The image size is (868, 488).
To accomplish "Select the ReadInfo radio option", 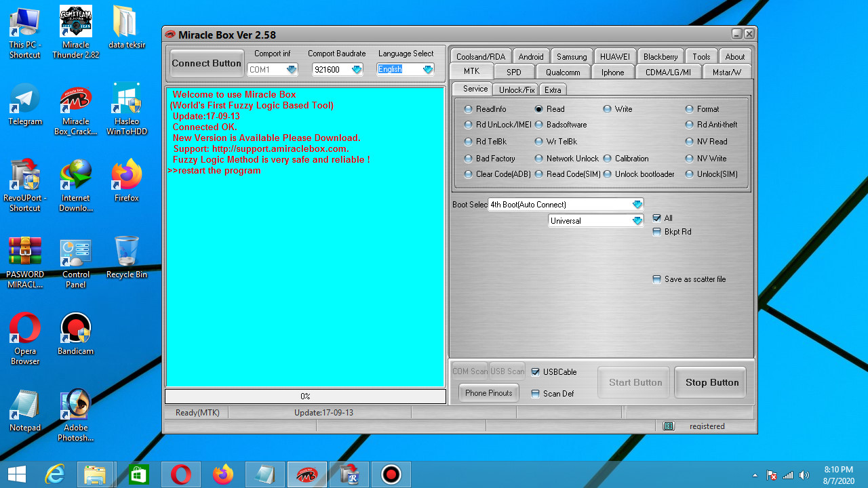I will tap(486, 109).
